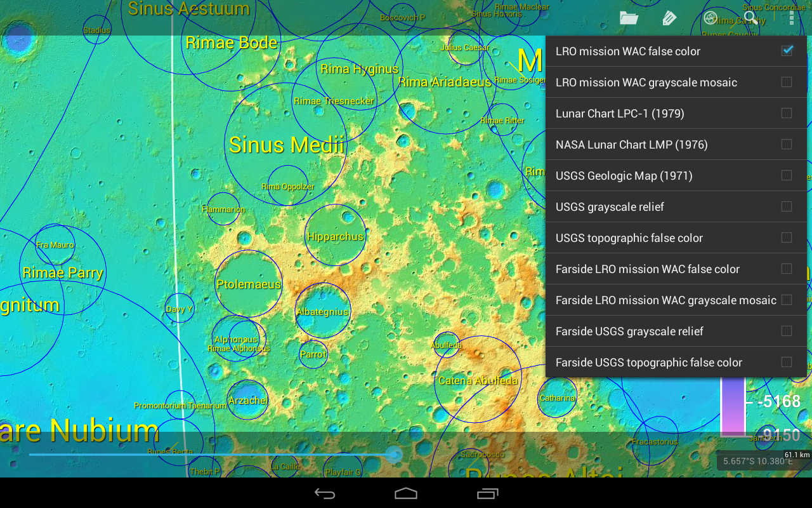Choose Farside LRO mission WAC false color
This screenshot has height=508, width=812.
point(676,269)
